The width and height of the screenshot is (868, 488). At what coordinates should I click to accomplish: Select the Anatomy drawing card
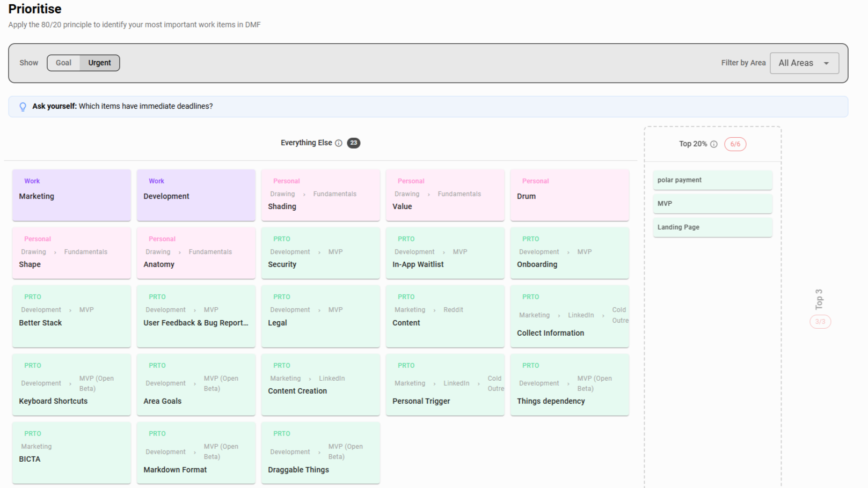click(196, 253)
